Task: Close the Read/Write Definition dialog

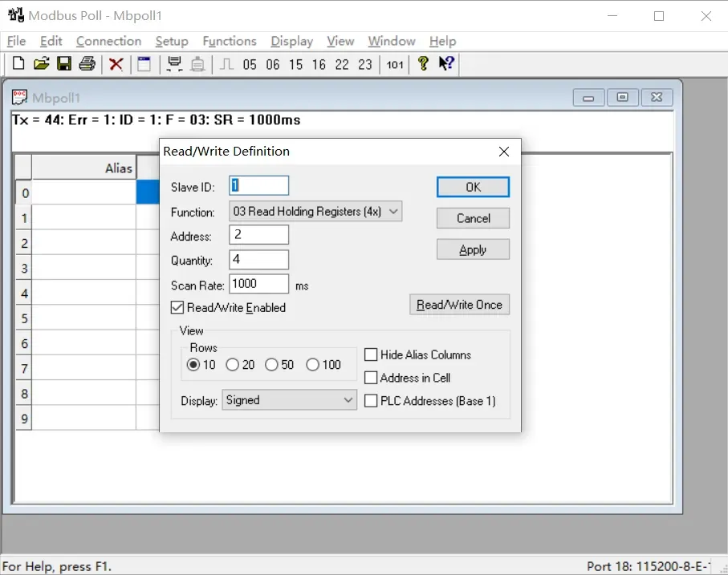Action: tap(504, 152)
